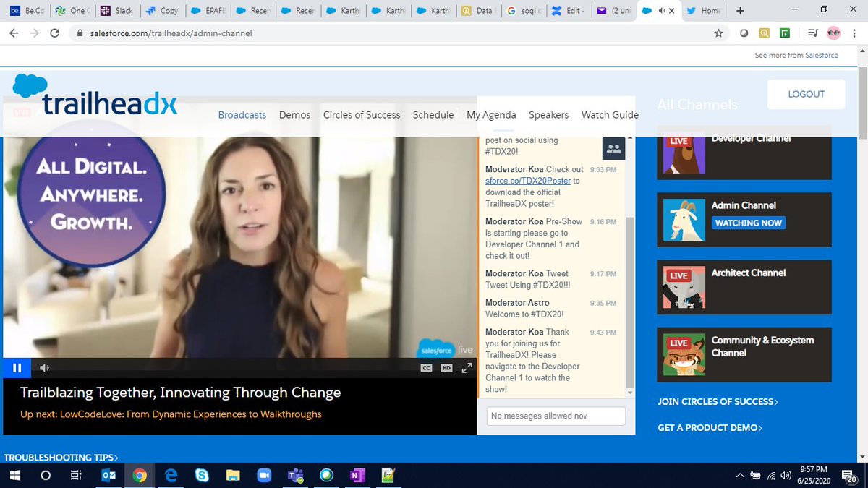Open the Chrome media control icon
Image resolution: width=868 pixels, height=488 pixels.
pyautogui.click(x=812, y=33)
